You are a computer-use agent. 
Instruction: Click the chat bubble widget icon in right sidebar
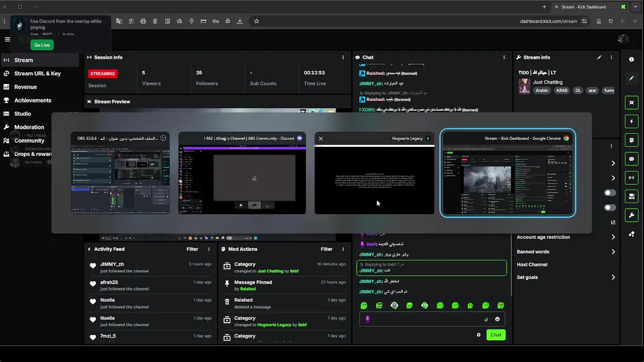631,159
